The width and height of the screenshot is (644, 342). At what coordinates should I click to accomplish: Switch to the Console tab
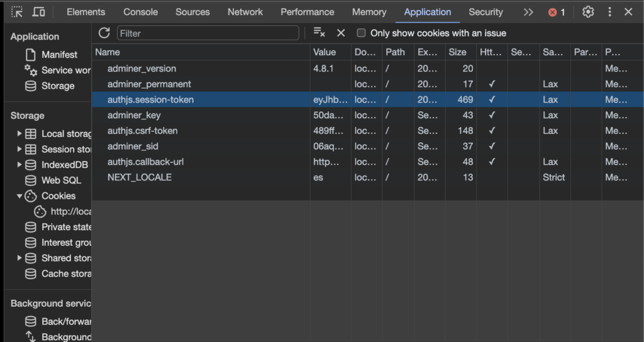(x=140, y=13)
